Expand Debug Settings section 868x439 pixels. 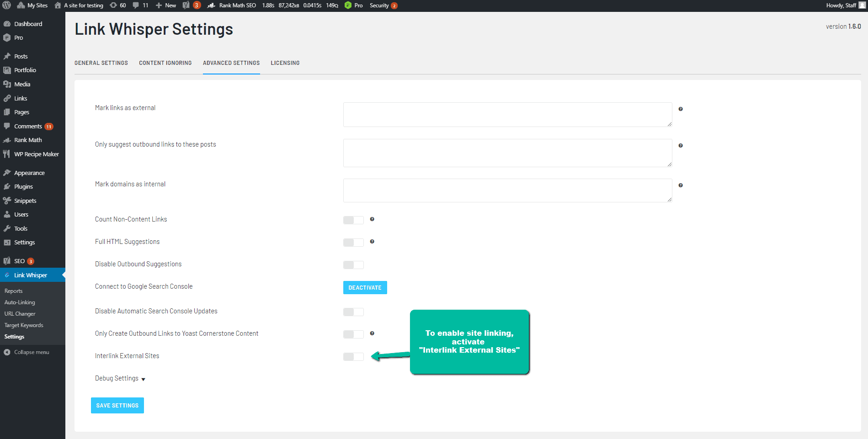coord(120,379)
